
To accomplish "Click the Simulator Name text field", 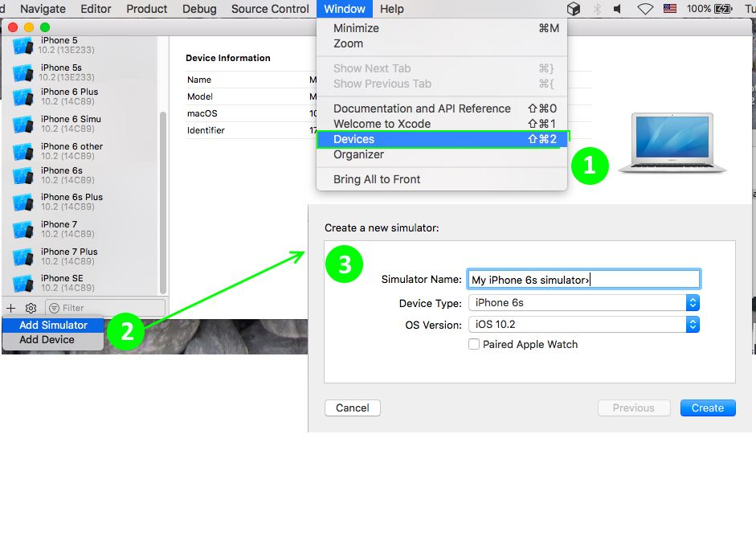I will (x=584, y=280).
